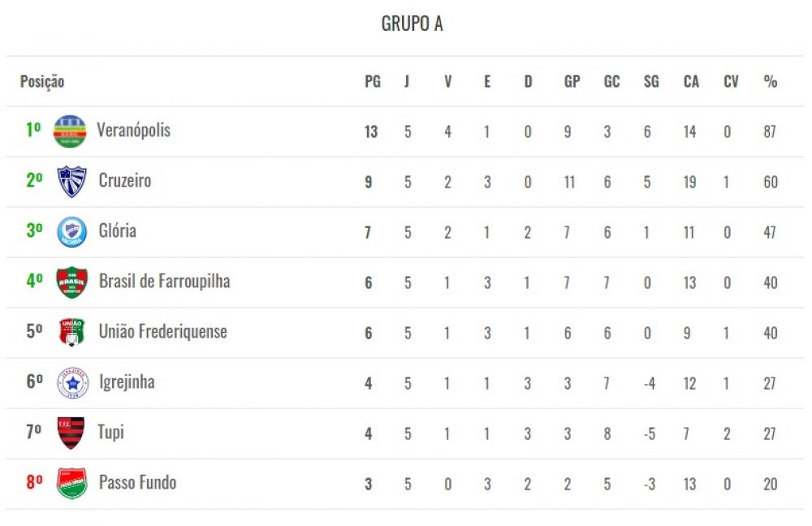Click the Passo Fundo team name
Screen dimensions: 812x526
pyautogui.click(x=138, y=482)
